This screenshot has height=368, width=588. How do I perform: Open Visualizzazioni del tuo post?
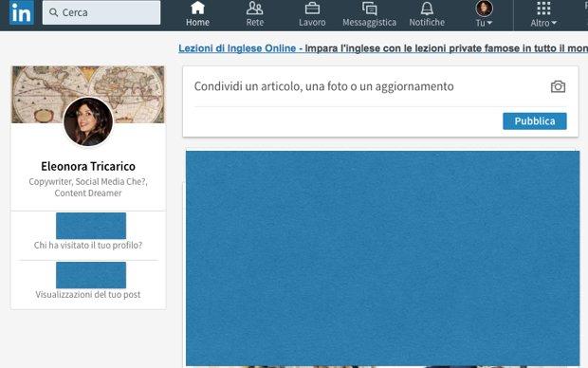(88, 294)
